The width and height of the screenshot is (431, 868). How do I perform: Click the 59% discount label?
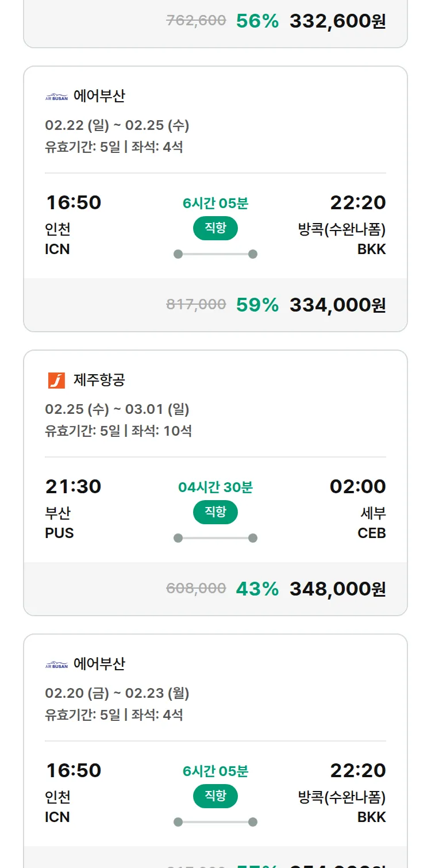(257, 305)
